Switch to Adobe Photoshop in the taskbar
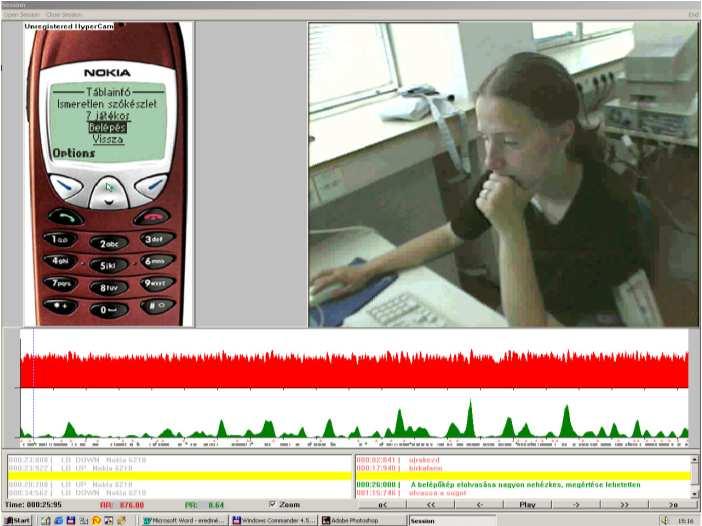Screen dimensions: 702x526 (x=363, y=521)
